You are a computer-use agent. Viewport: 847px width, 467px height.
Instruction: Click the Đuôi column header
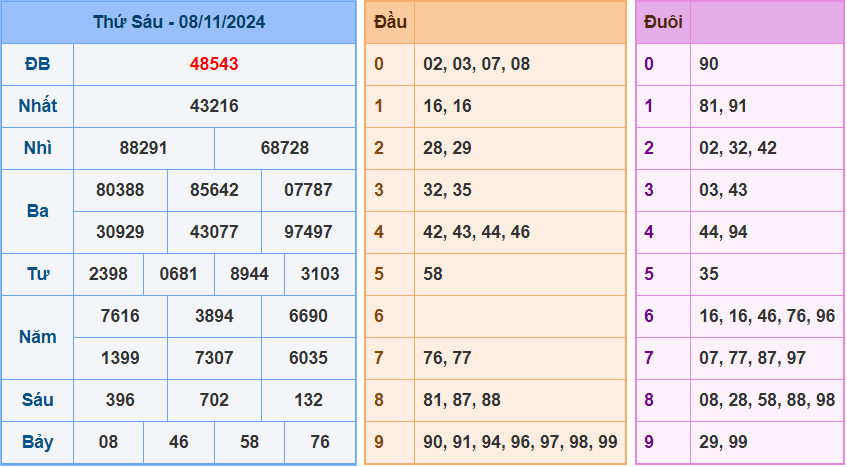(x=663, y=22)
